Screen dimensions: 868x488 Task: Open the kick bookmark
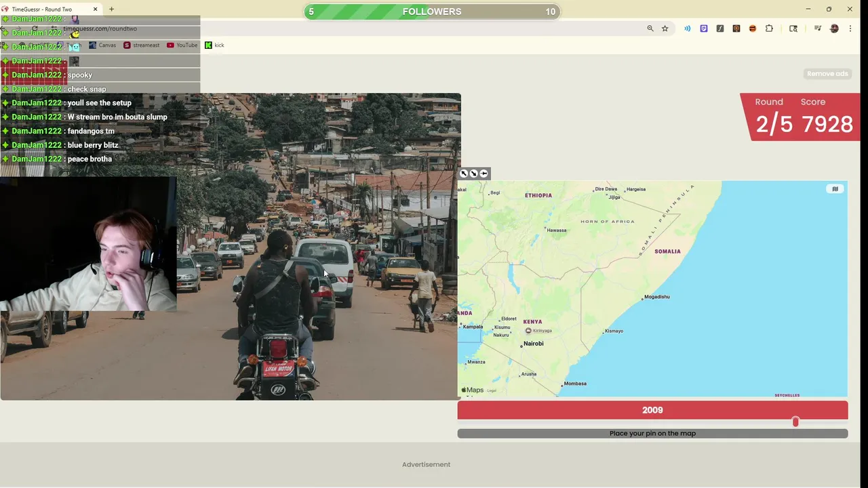(x=214, y=45)
